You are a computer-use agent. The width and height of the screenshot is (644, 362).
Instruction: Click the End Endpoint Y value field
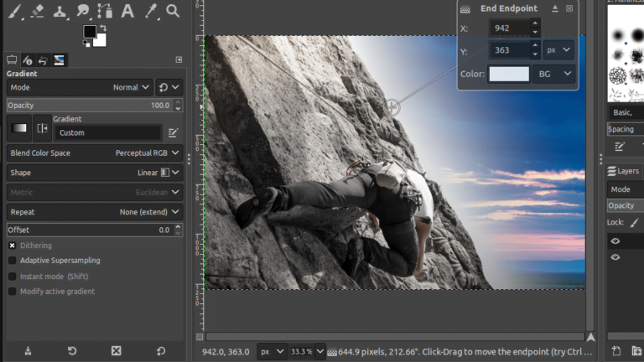(509, 50)
